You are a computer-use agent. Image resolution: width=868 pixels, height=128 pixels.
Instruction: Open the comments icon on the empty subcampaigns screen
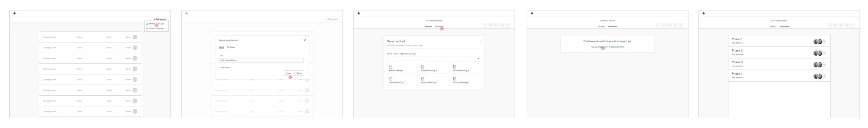tap(663, 25)
